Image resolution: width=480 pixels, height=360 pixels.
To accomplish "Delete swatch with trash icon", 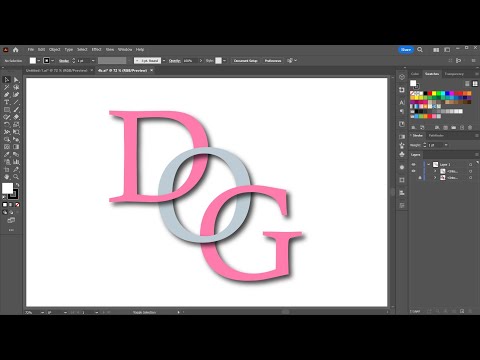I will 470,128.
